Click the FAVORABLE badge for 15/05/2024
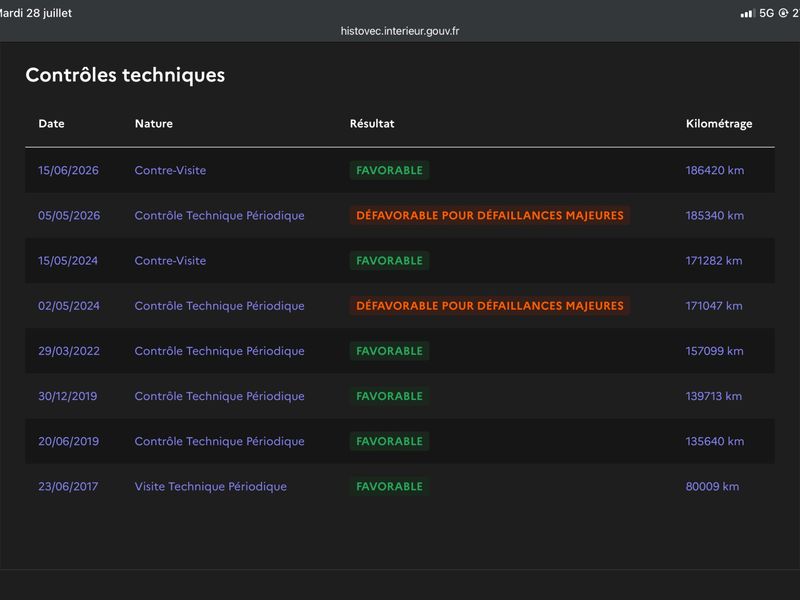This screenshot has width=800, height=600. coord(389,261)
